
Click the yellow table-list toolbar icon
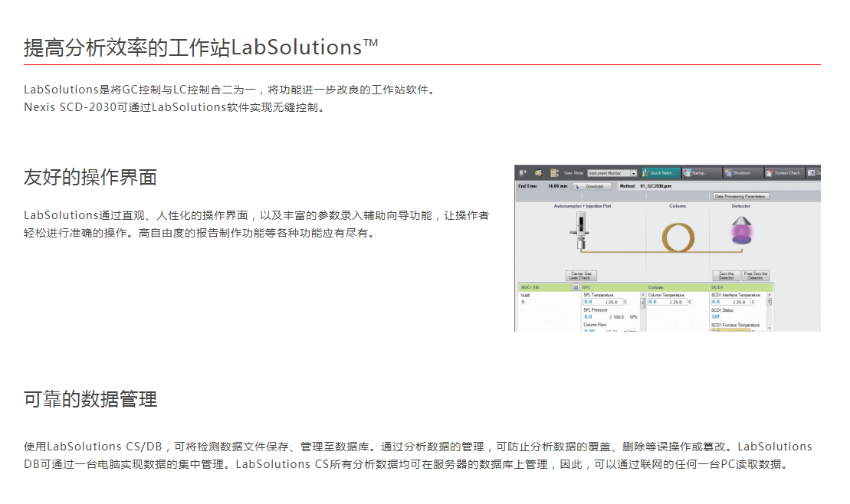click(x=554, y=173)
